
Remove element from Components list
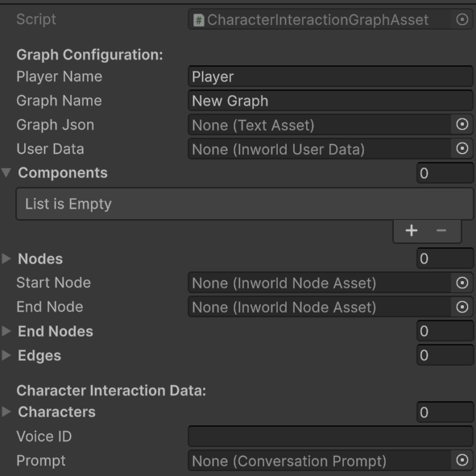tap(441, 230)
